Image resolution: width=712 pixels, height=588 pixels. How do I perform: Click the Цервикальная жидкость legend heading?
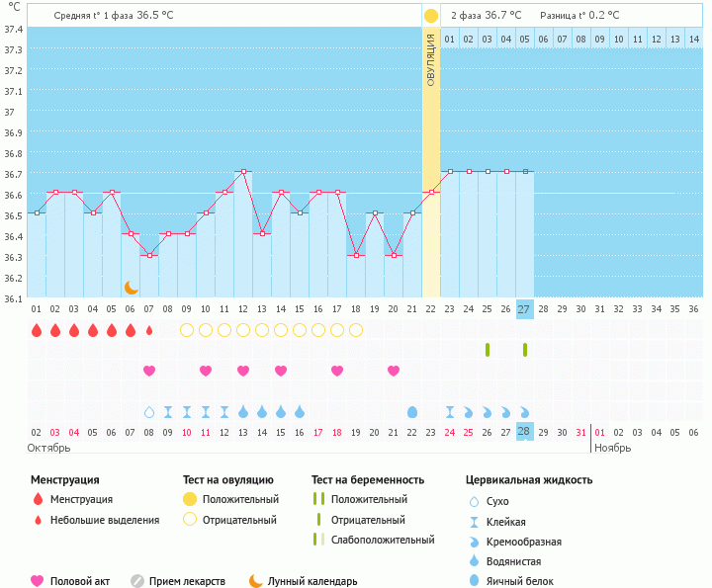(529, 480)
